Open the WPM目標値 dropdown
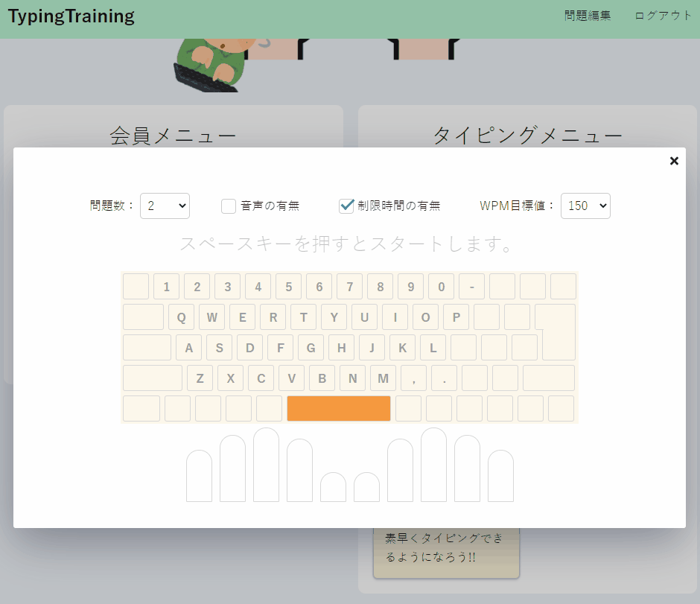This screenshot has height=604, width=700. [x=585, y=206]
